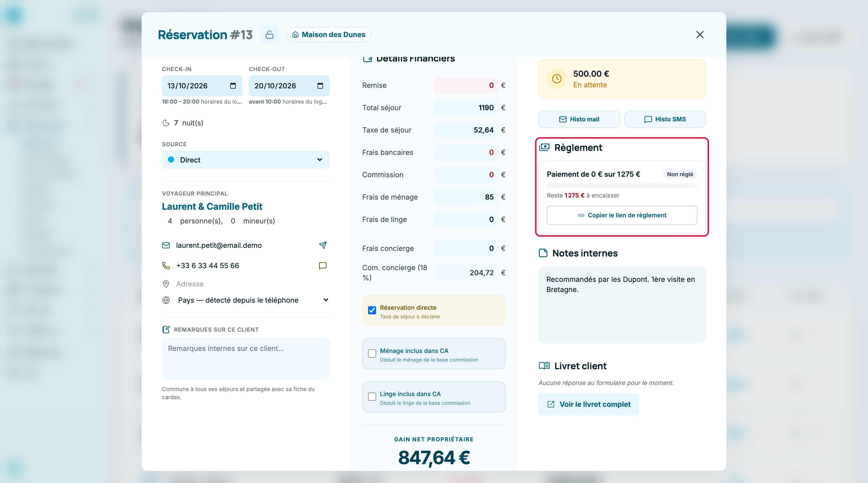The image size is (868, 483).
Task: Click the Non réglé status badge
Action: pyautogui.click(x=680, y=174)
